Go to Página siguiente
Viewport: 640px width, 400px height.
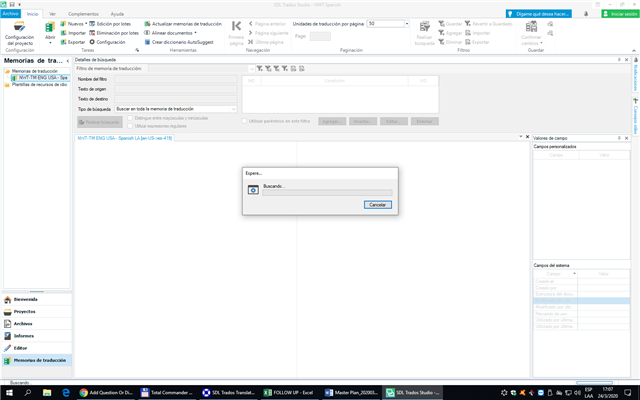pos(268,33)
